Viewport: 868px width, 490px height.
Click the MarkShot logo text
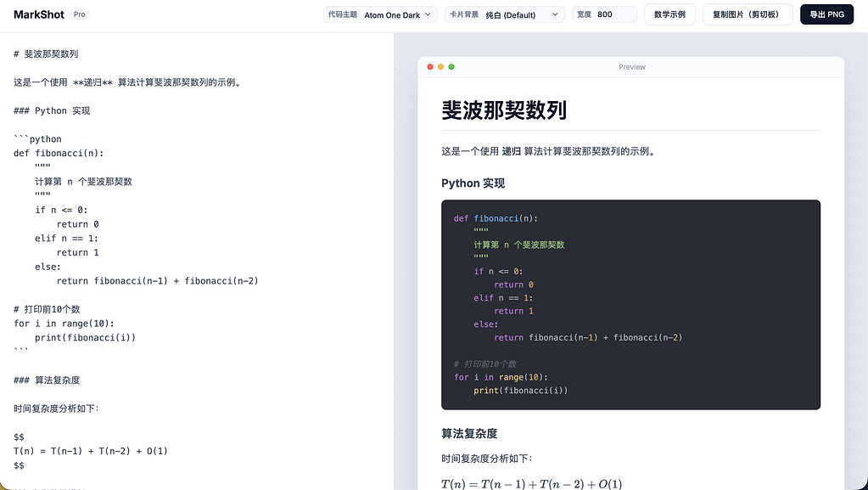pyautogui.click(x=39, y=14)
